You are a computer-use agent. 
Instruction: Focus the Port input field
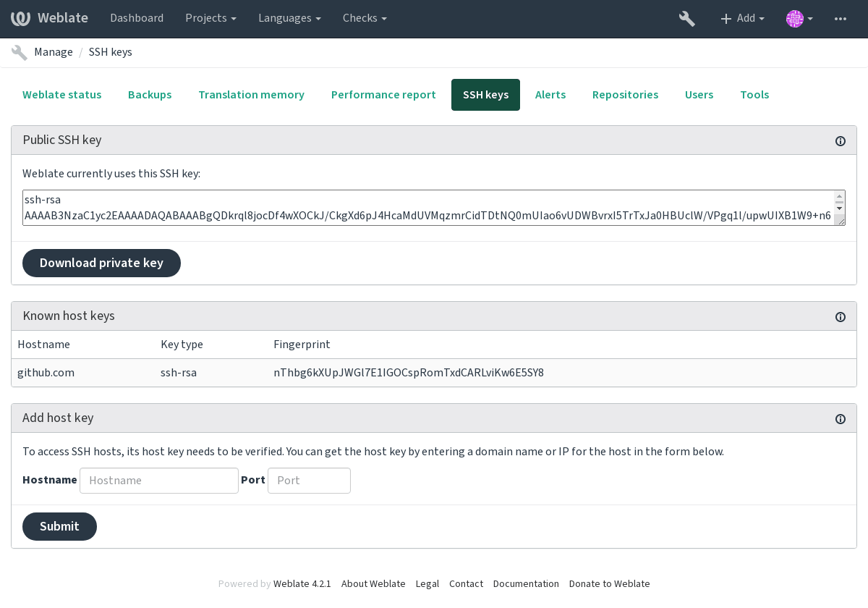309,481
